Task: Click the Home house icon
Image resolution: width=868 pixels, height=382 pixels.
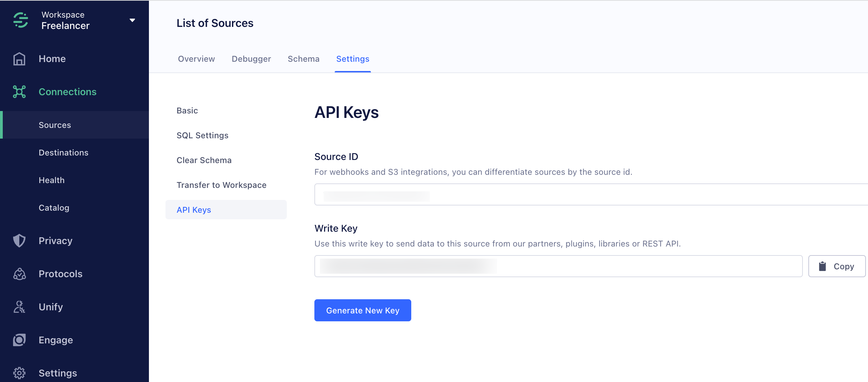Action: coord(19,59)
